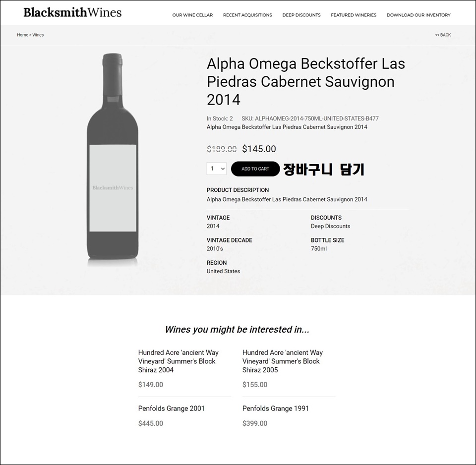Viewport: 476px width, 465px height.
Task: View Penfolds Grange 2001 wine
Action: tap(171, 408)
